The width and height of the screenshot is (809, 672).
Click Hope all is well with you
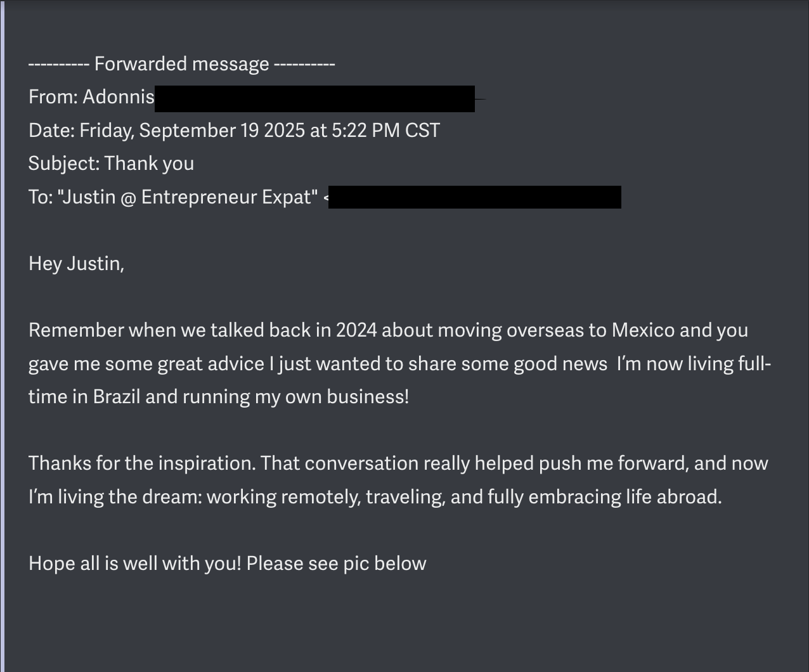pyautogui.click(x=134, y=564)
